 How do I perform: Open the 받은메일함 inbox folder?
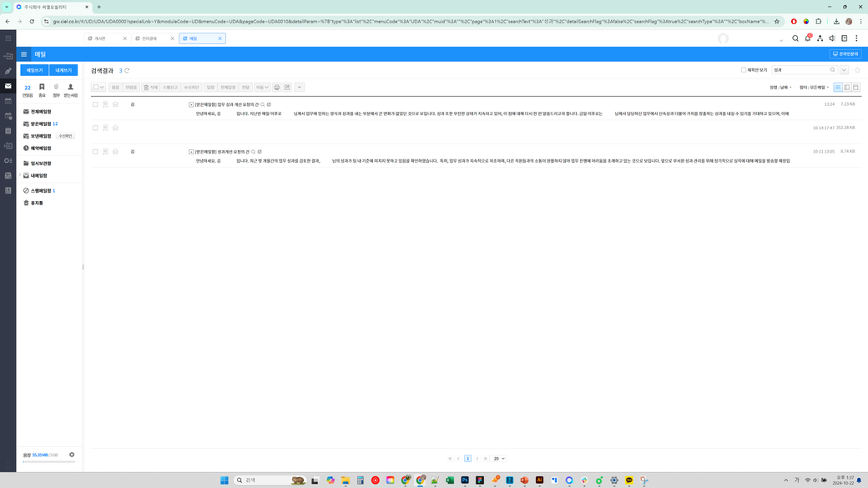(41, 123)
